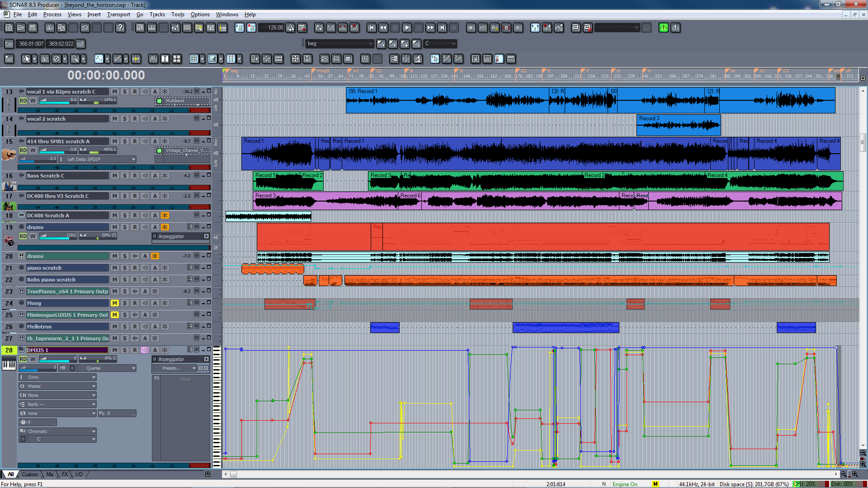The width and height of the screenshot is (868, 488).
Task: Open the Console mixer view icon
Action: [175, 28]
